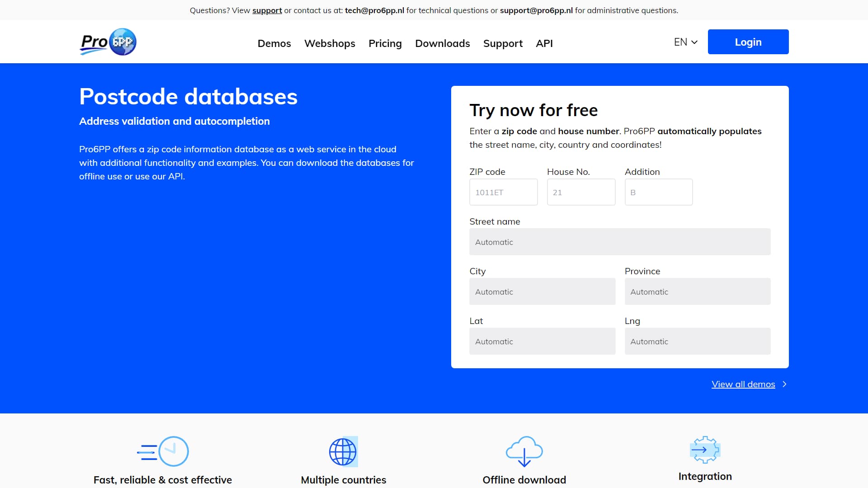
Task: Click the Multiple countries globe icon
Action: (343, 451)
